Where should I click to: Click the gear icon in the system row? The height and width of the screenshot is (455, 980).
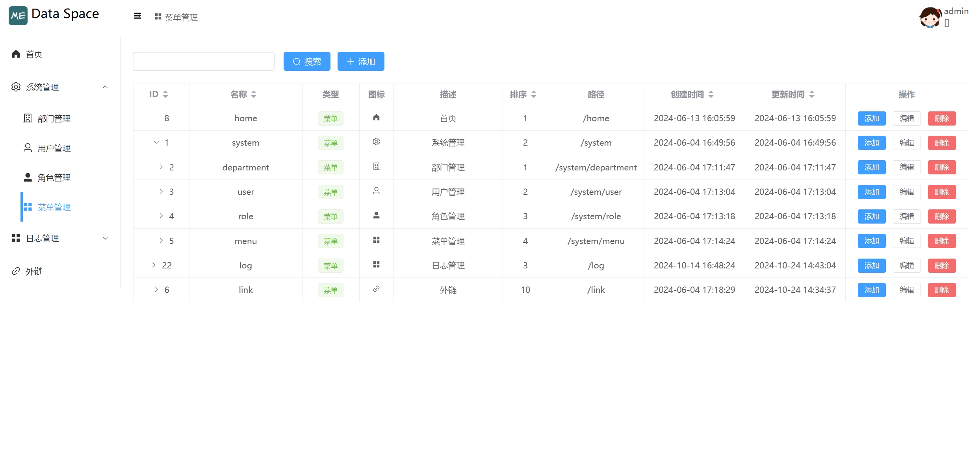pos(376,142)
